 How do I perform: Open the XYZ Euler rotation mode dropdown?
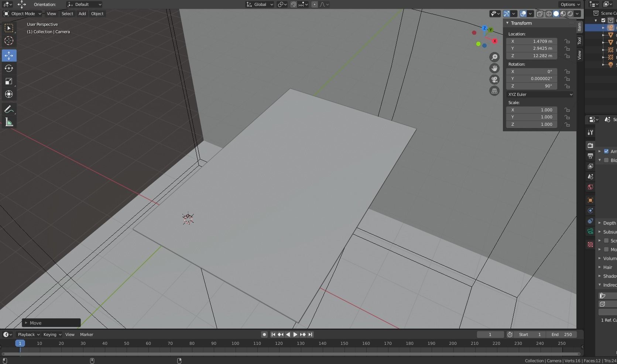coord(539,94)
